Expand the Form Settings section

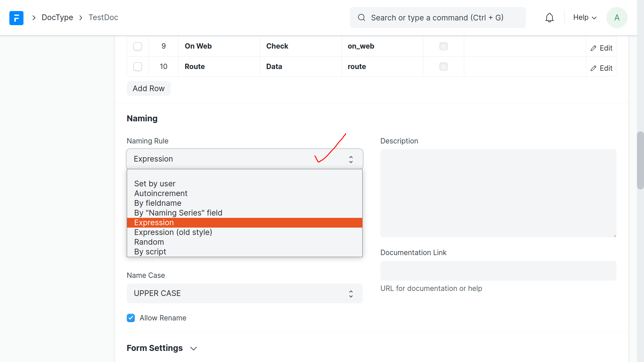tap(193, 348)
